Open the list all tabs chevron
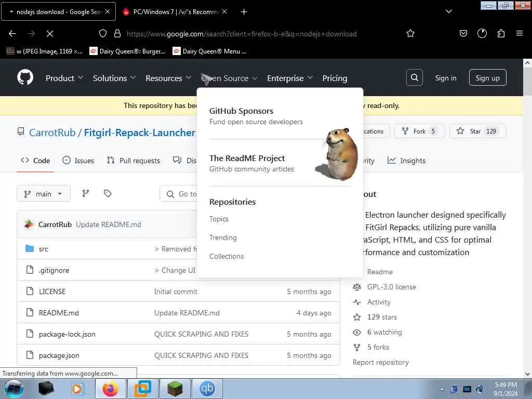Image resolution: width=532 pixels, height=399 pixels. click(448, 11)
